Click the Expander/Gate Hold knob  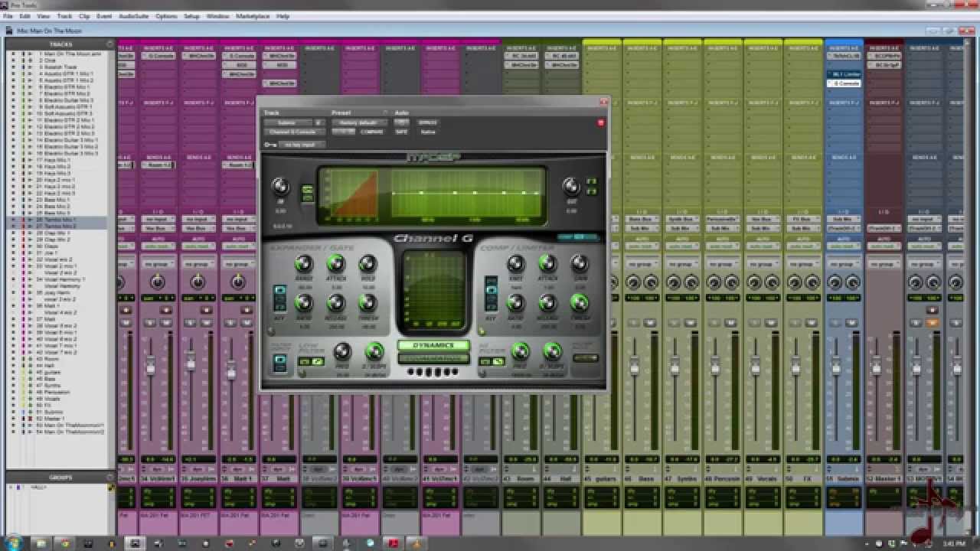(x=368, y=265)
